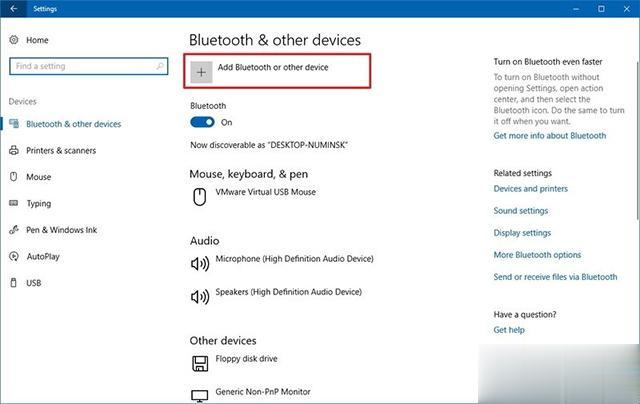Click the Pen & Windows Ink icon
This screenshot has height=404, width=640.
pyautogui.click(x=14, y=229)
